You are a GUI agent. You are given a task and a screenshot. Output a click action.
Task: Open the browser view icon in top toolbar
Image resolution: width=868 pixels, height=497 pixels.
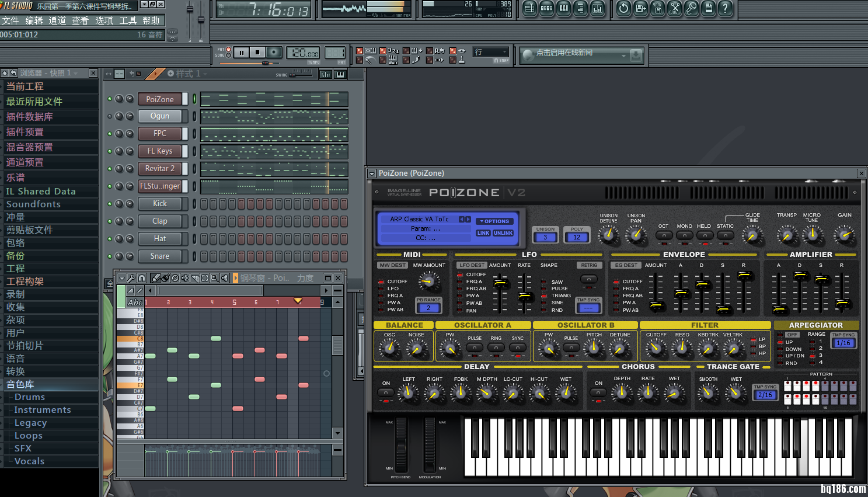(580, 8)
